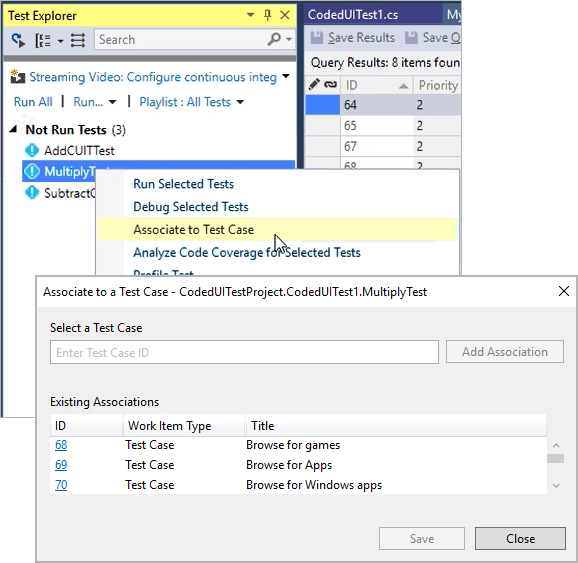Click the streaming video icon beside the link
This screenshot has height=563, width=578.
click(x=17, y=76)
